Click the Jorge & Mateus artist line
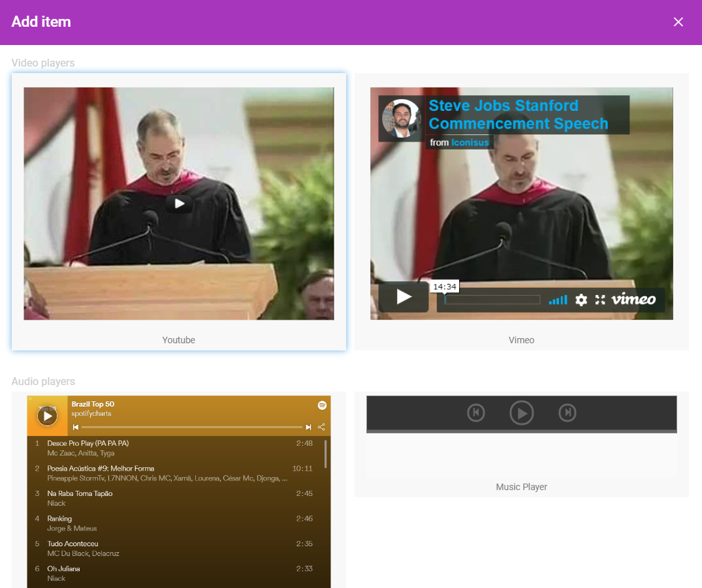 (72, 529)
